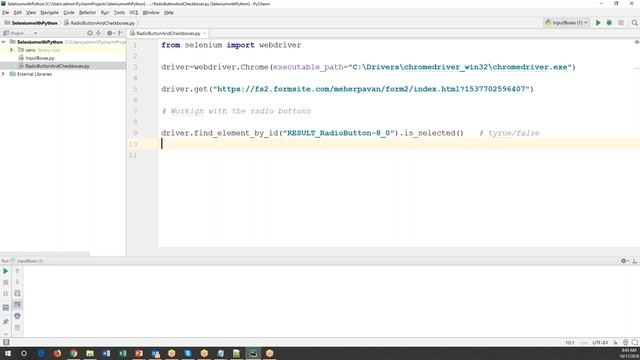Viewport: 640px width, 360px height.
Task: Click the line:column indicator 10:1
Action: 570,342
